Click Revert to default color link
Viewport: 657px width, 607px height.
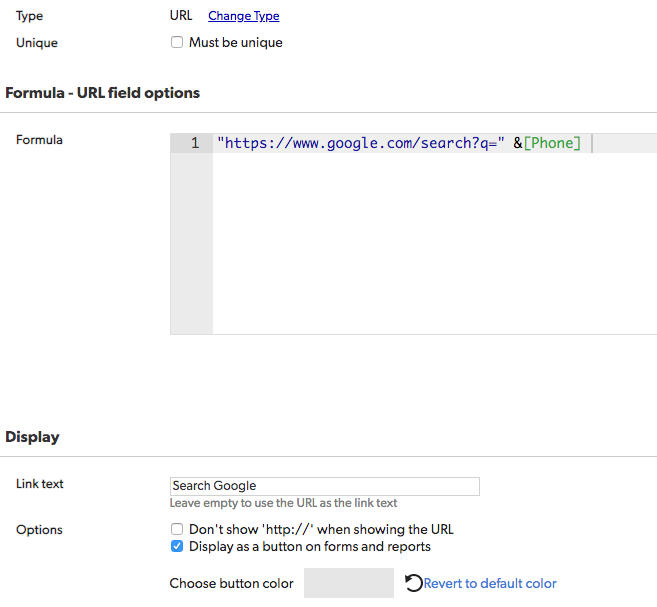click(490, 583)
